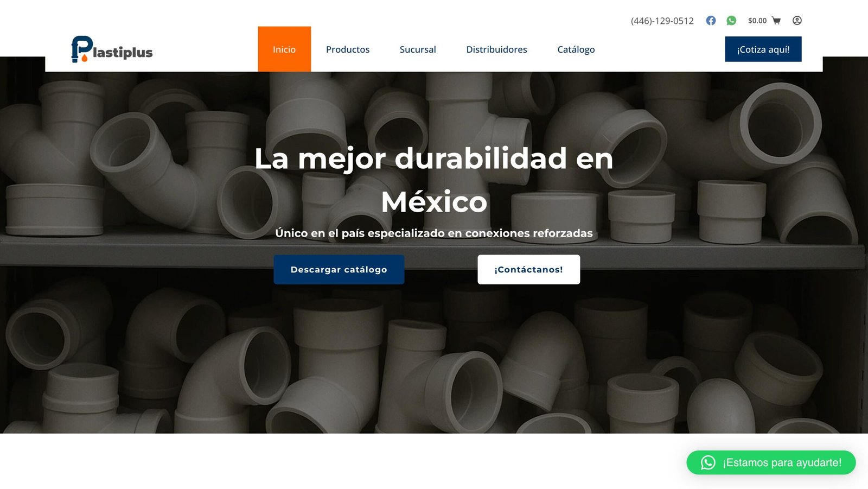Image resolution: width=868 pixels, height=489 pixels.
Task: Click the ¡Estamos para ayudarte! chat text
Action: (782, 462)
